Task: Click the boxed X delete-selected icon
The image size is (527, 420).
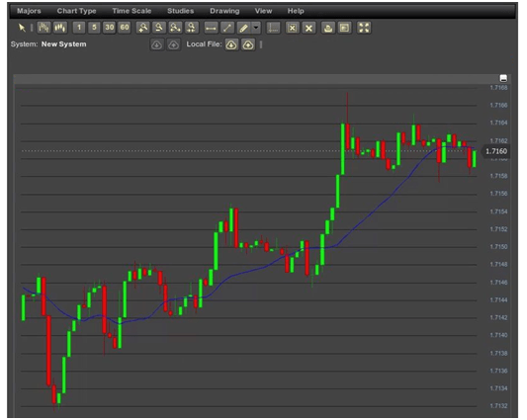Action: click(293, 28)
